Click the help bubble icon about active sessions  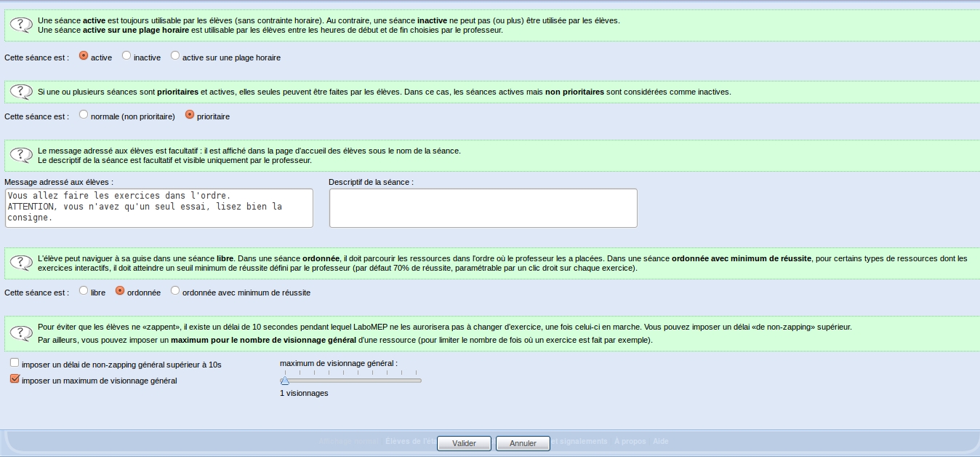20,25
